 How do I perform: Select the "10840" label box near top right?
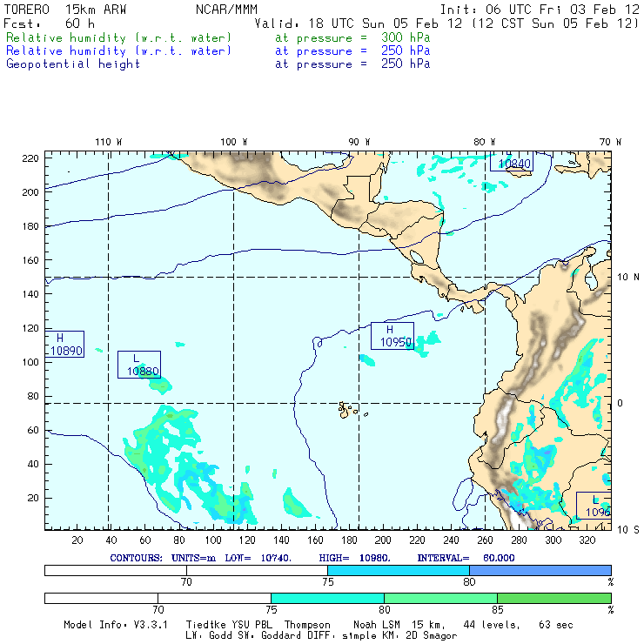[x=512, y=161]
